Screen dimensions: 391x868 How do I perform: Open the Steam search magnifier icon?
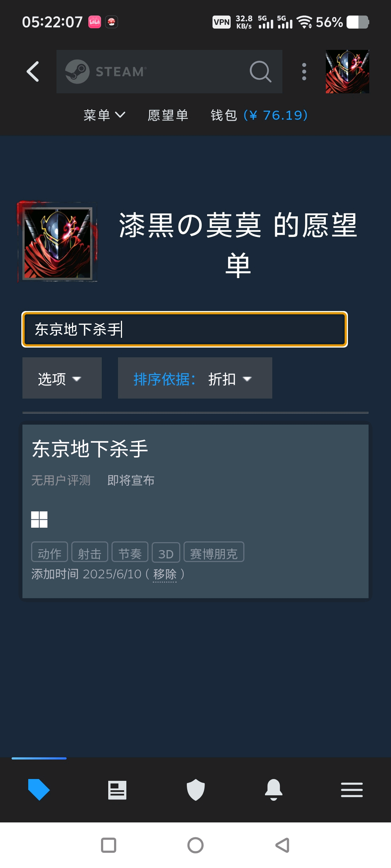(260, 72)
